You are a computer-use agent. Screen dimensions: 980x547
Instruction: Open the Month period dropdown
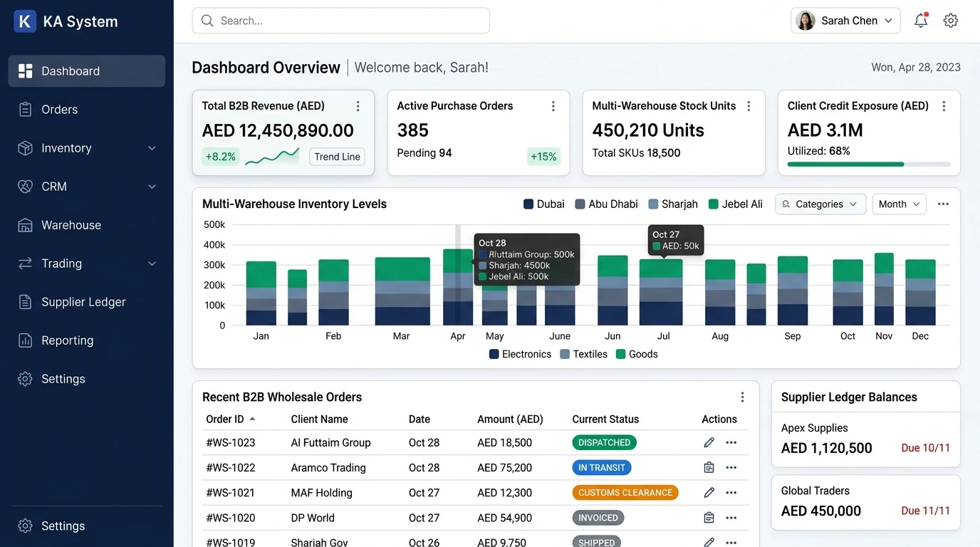[x=900, y=204]
